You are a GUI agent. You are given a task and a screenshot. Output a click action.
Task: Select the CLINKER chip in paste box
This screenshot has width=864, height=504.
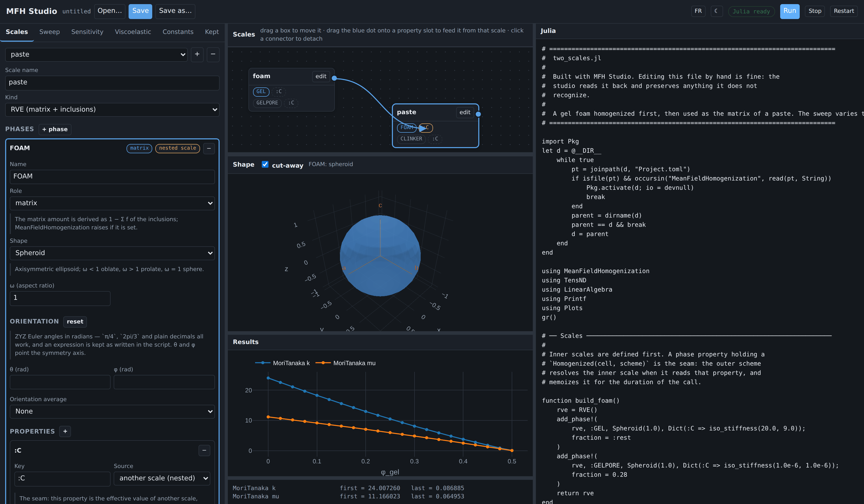(x=411, y=139)
